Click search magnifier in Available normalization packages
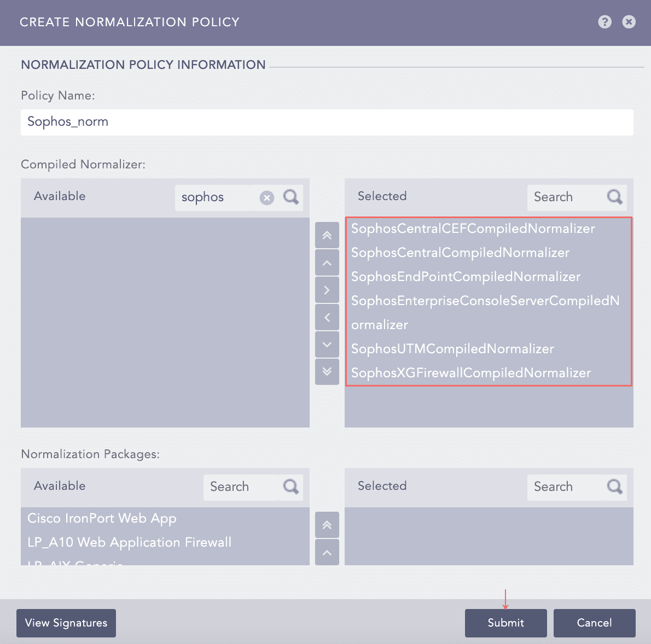The width and height of the screenshot is (651, 644). (291, 487)
